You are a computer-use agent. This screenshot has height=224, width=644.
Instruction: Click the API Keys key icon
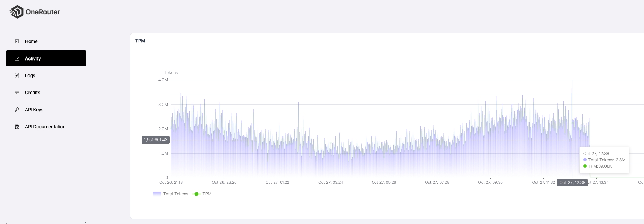[x=17, y=110]
